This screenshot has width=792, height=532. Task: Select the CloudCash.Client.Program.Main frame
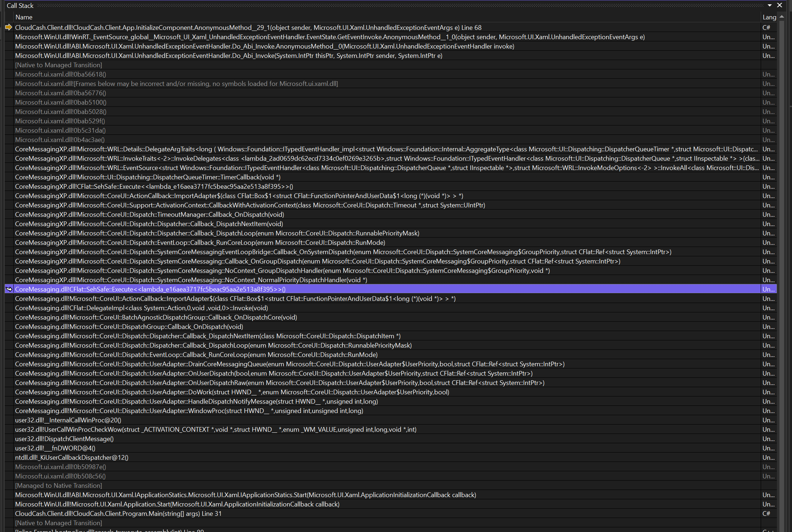(x=118, y=513)
